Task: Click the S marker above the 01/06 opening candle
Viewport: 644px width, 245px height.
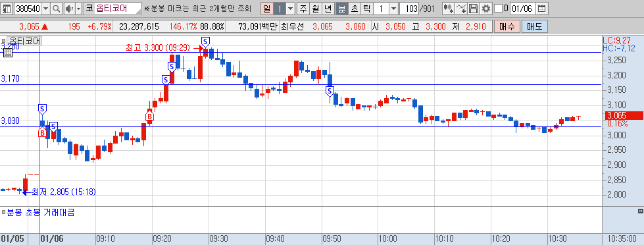Action: click(43, 109)
